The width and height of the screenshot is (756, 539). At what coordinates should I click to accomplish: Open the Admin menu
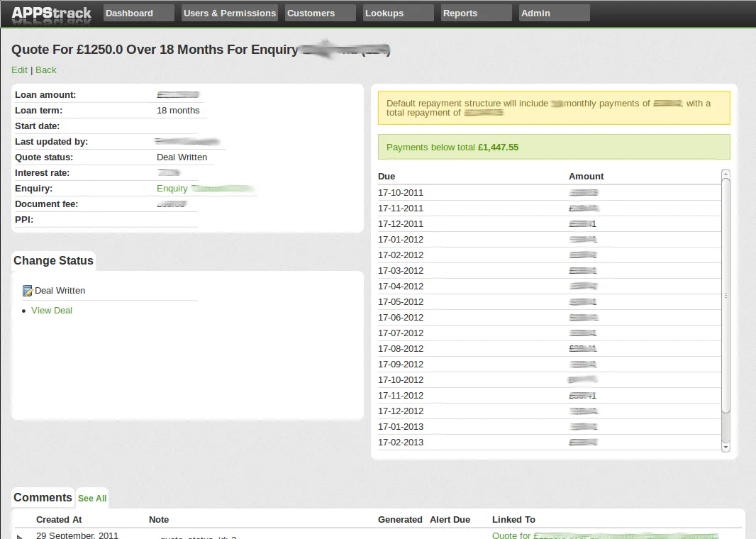pyautogui.click(x=555, y=13)
